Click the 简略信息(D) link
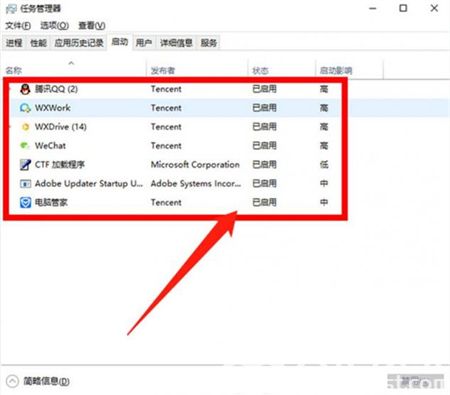 point(46,381)
